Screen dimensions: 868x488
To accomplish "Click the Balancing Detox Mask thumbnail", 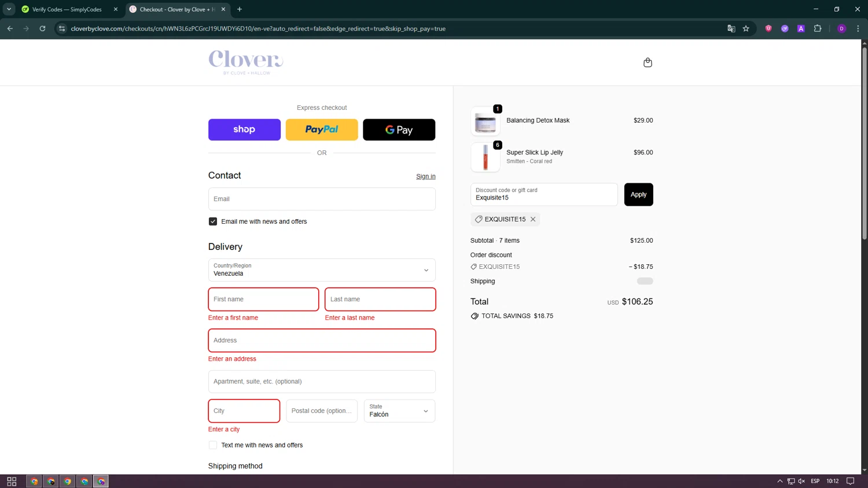I will pos(486,121).
